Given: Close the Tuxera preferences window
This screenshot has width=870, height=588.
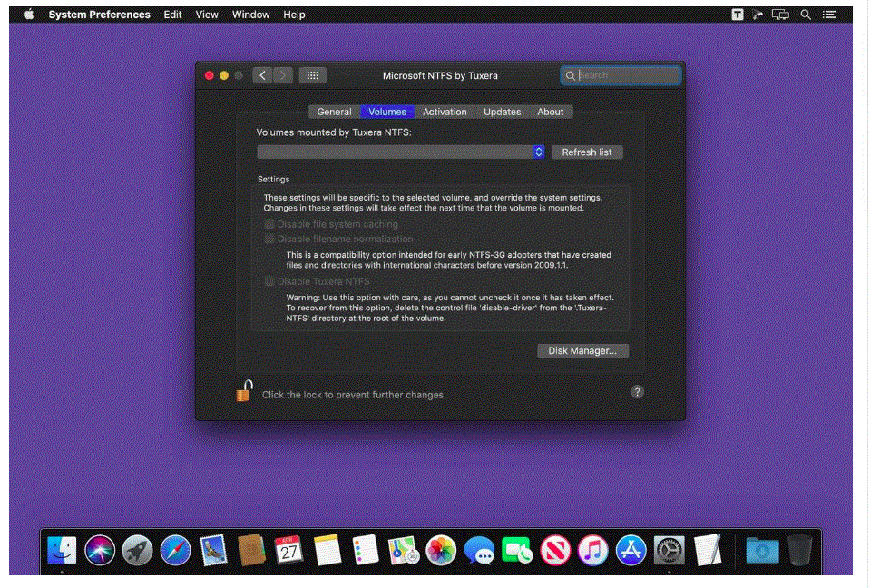Looking at the screenshot, I should (210, 75).
